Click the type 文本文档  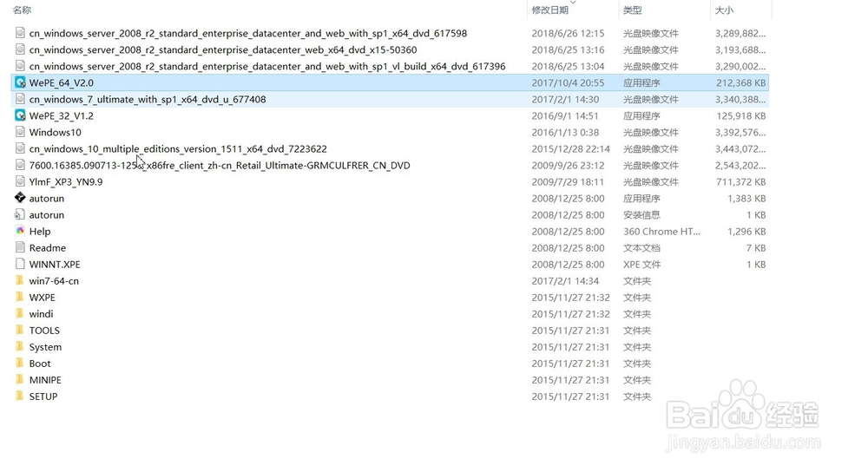(641, 248)
